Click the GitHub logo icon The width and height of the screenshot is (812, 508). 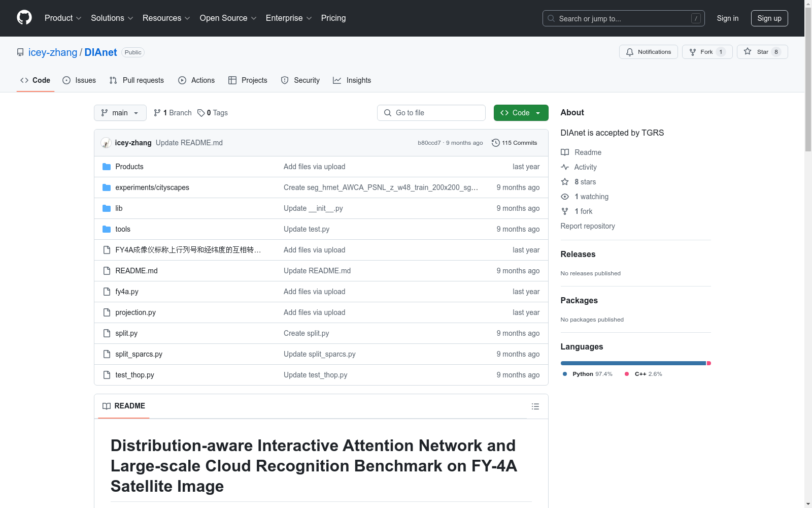(24, 18)
